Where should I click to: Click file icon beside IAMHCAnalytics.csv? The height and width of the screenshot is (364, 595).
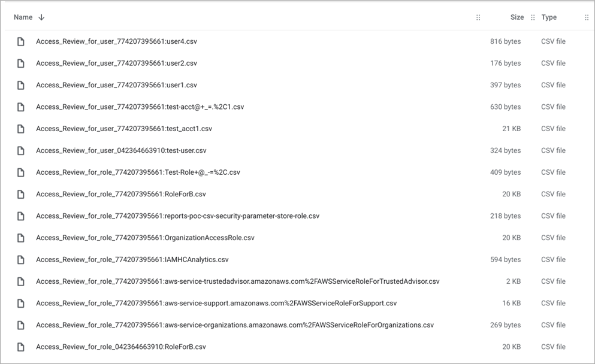tap(21, 260)
